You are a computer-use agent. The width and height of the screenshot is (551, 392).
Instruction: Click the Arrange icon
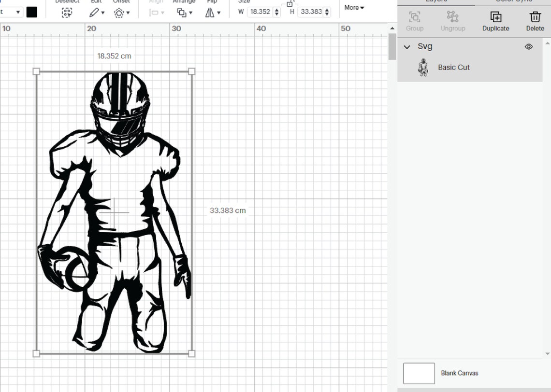pos(181,12)
